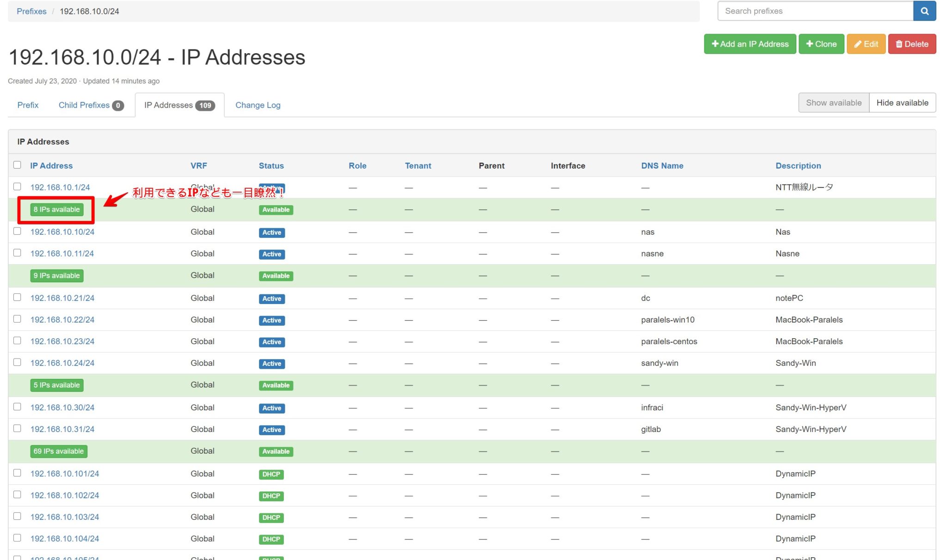Toggle the select-all header checkbox
Viewport: 947px width, 560px height.
click(17, 165)
